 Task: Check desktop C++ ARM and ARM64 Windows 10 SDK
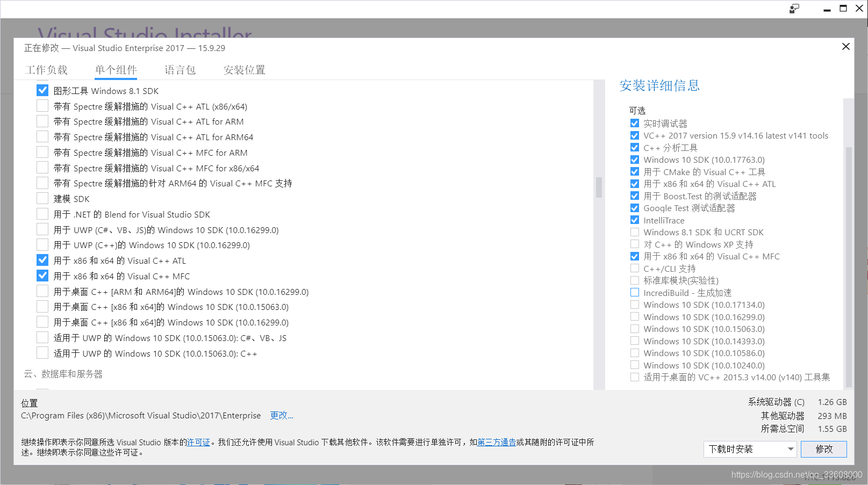pyautogui.click(x=42, y=291)
